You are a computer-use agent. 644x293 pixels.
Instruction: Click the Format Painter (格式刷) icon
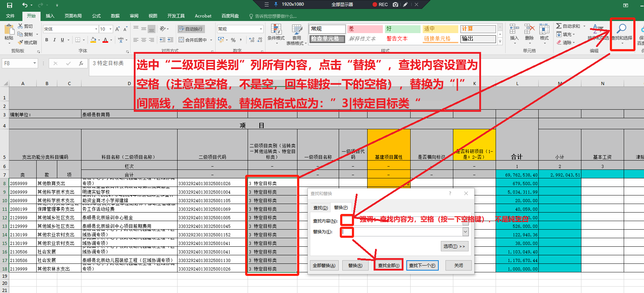pyautogui.click(x=21, y=42)
